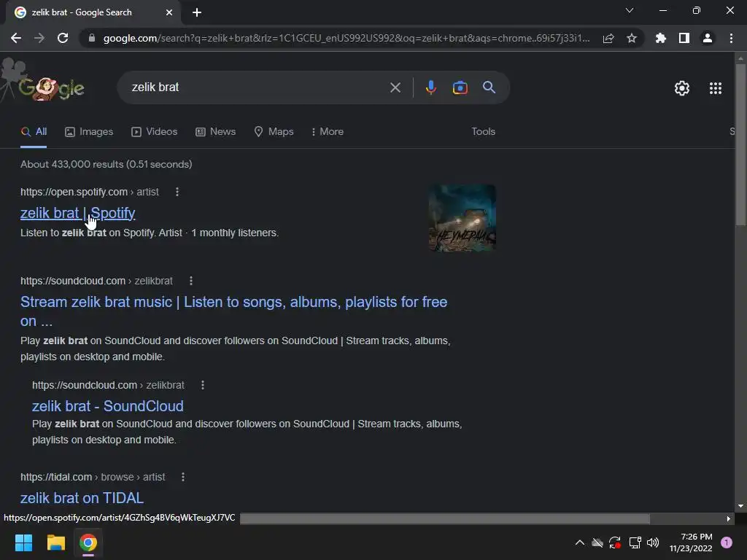Open the search Tools options
Screen dimensions: 747x560
[483, 131]
